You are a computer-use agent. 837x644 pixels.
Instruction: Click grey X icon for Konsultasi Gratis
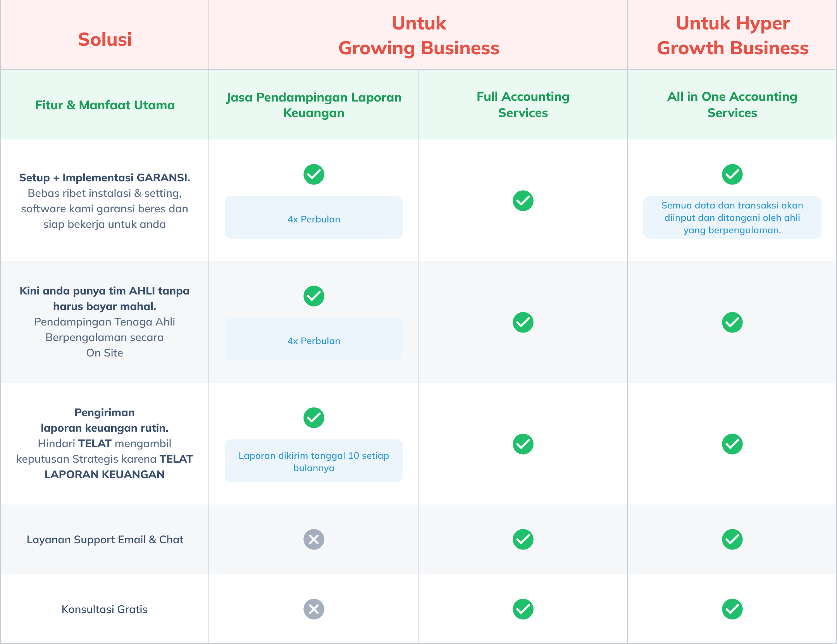(x=313, y=609)
